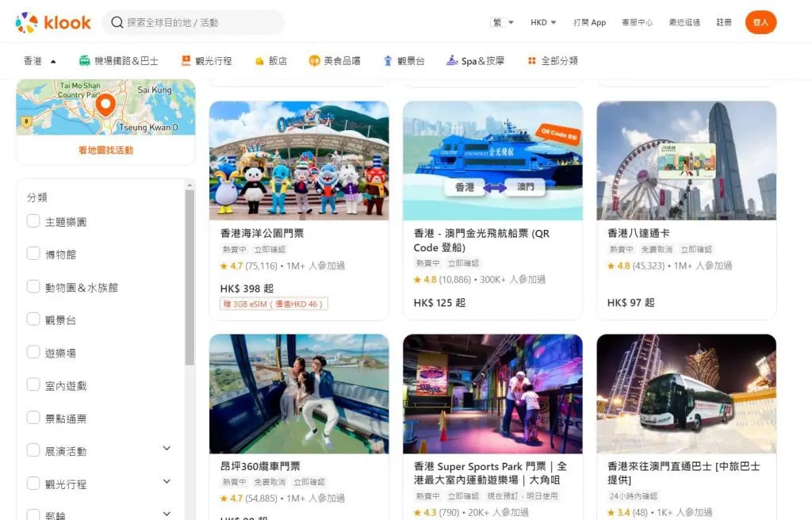The image size is (812, 520).
Task: Click the star rating of 香港八達通卡
Action: pyautogui.click(x=619, y=266)
